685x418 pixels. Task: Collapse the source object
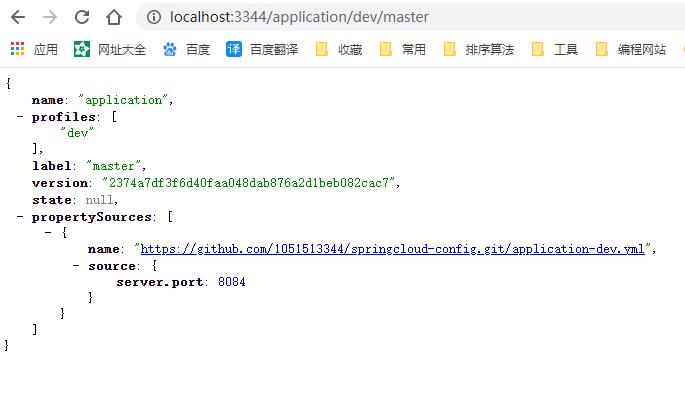coord(76,266)
